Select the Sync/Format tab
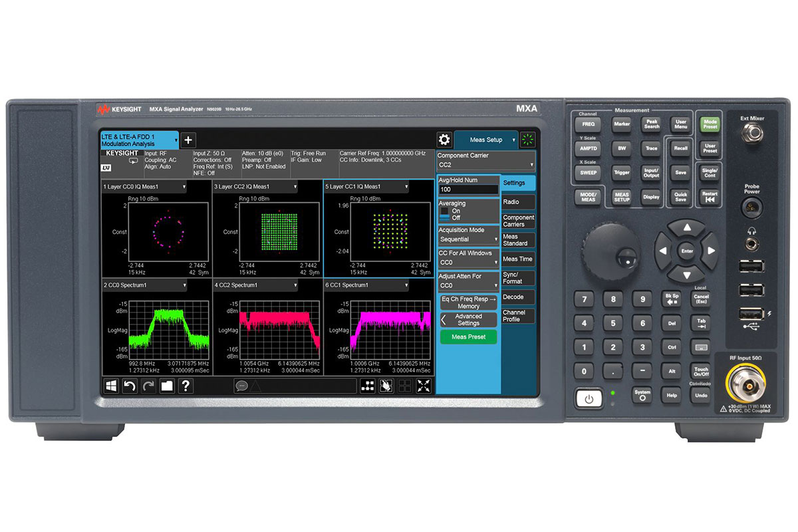Screen dimensions: 798x532 click(x=518, y=278)
